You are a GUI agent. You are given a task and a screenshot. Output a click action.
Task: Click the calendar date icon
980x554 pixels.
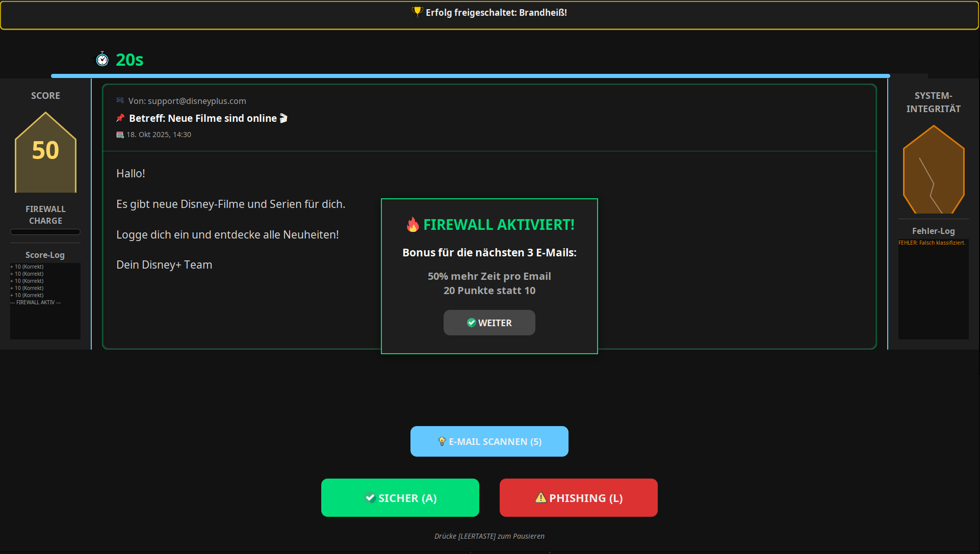120,135
